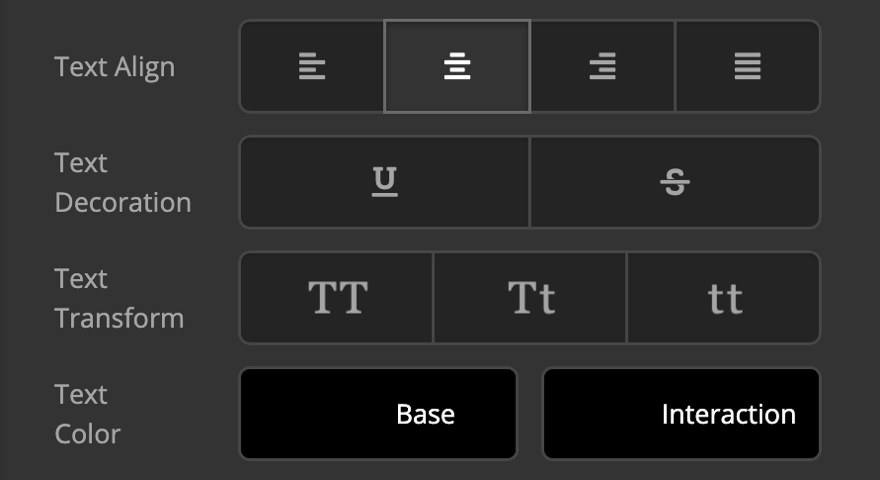
Task: Click the underlined U icon
Action: click(x=385, y=181)
